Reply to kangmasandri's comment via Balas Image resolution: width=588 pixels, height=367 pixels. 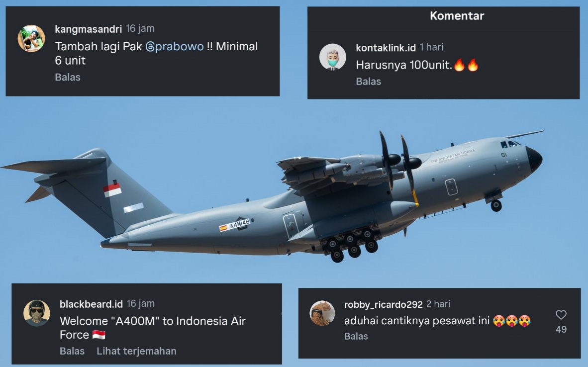(68, 77)
